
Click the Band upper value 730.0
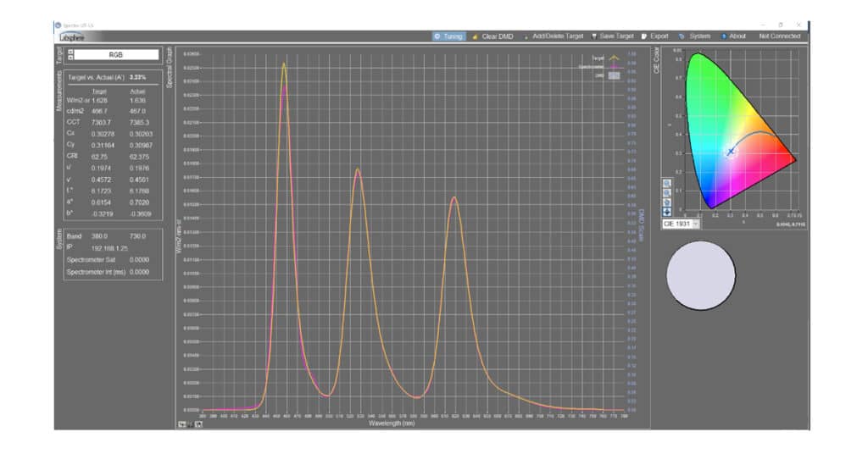point(138,236)
